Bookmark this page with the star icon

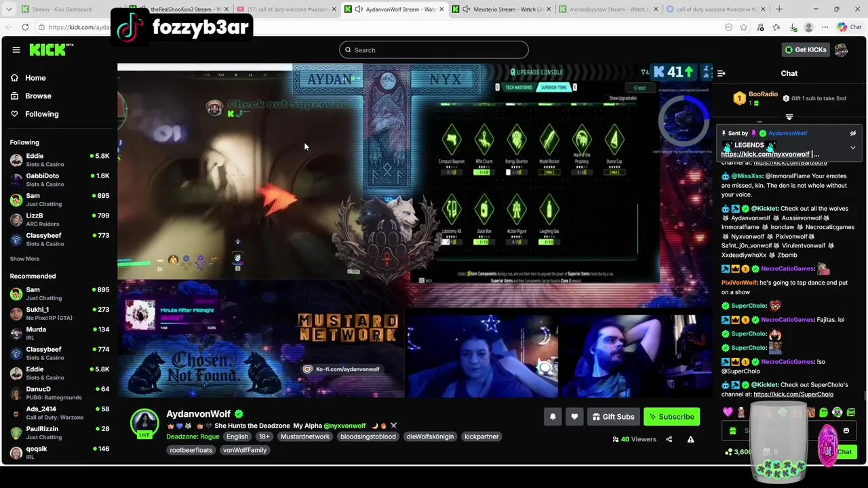(744, 27)
